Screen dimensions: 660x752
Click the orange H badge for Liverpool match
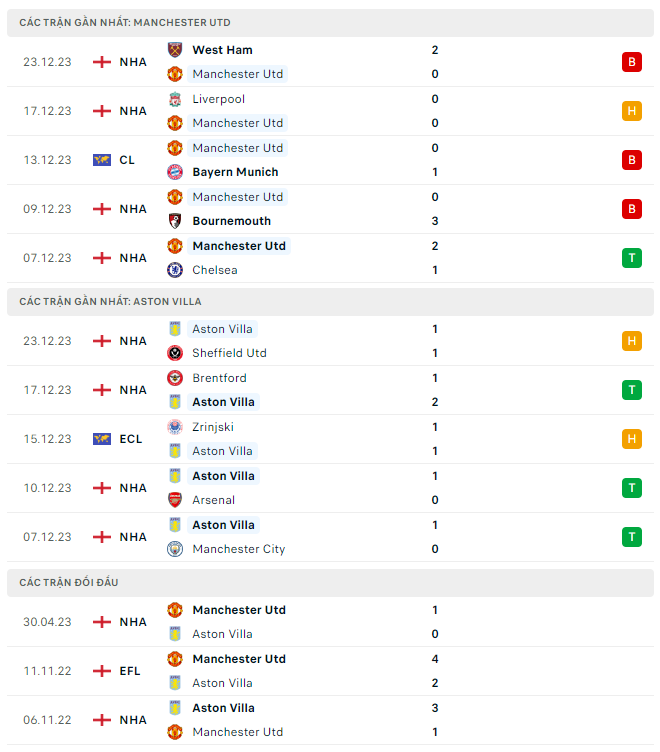pos(631,111)
